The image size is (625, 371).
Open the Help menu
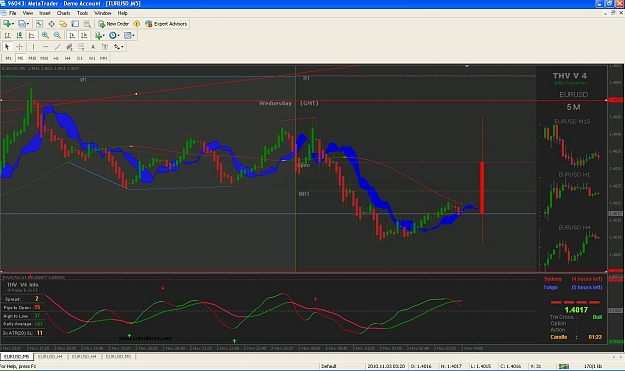(x=122, y=13)
